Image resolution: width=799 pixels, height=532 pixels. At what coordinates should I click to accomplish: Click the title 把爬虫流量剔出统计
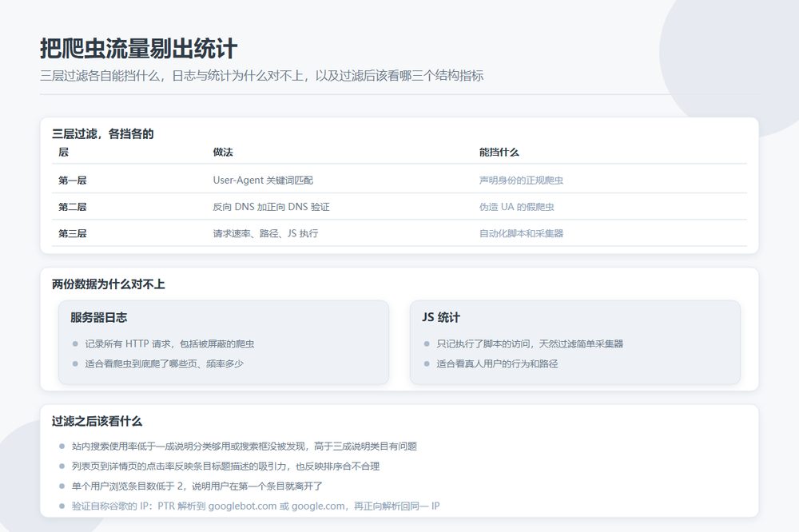pyautogui.click(x=138, y=49)
